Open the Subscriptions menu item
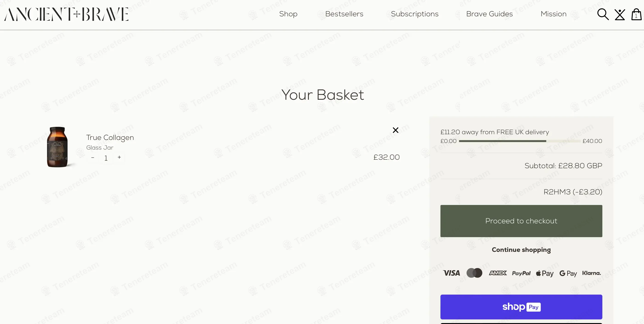This screenshot has height=324, width=644. pyautogui.click(x=414, y=14)
